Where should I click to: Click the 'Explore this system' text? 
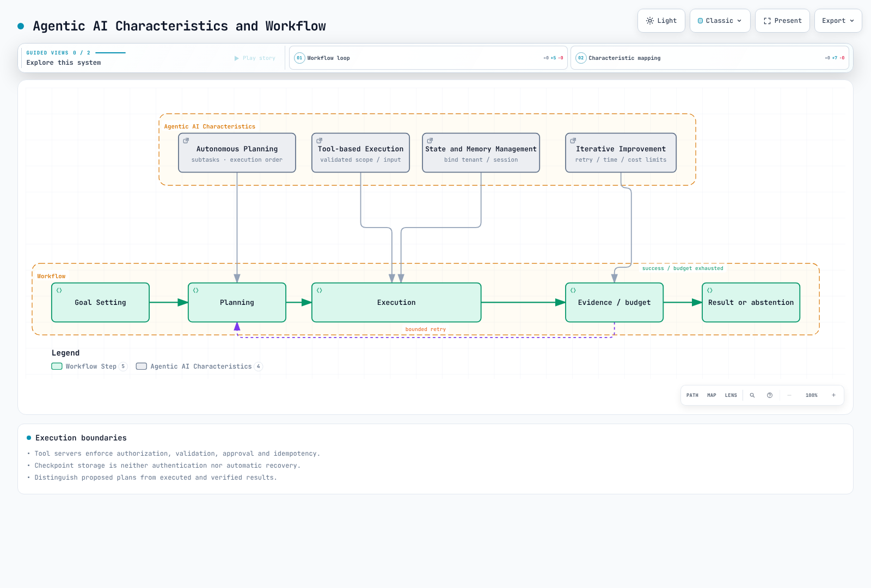click(x=64, y=63)
